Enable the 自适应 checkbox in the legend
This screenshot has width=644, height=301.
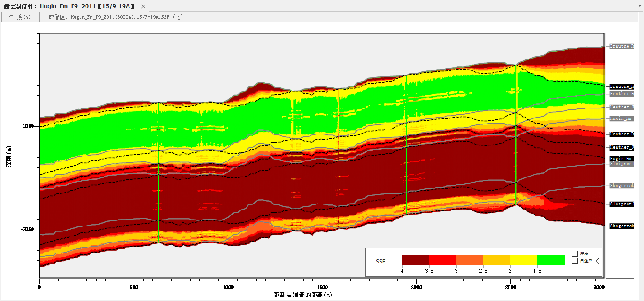tap(575, 261)
